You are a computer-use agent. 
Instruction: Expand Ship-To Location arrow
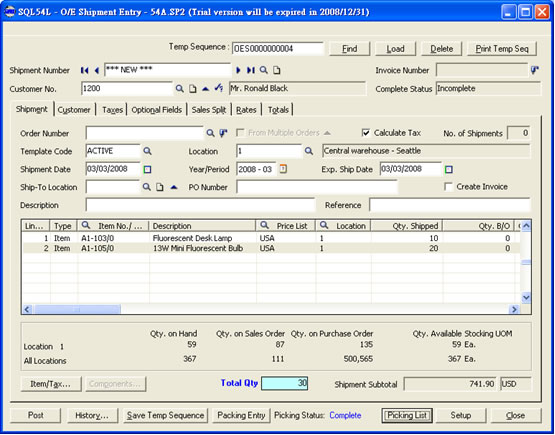pyautogui.click(x=173, y=187)
